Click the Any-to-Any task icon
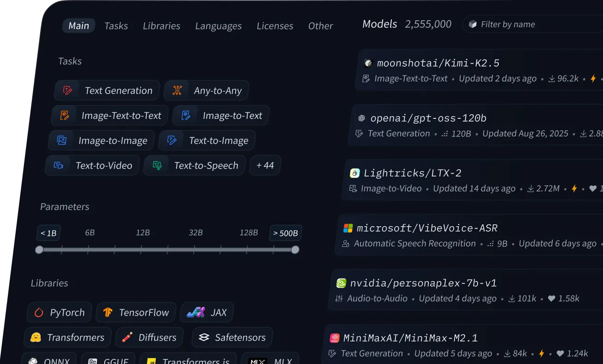Image resolution: width=603 pixels, height=364 pixels. [177, 90]
